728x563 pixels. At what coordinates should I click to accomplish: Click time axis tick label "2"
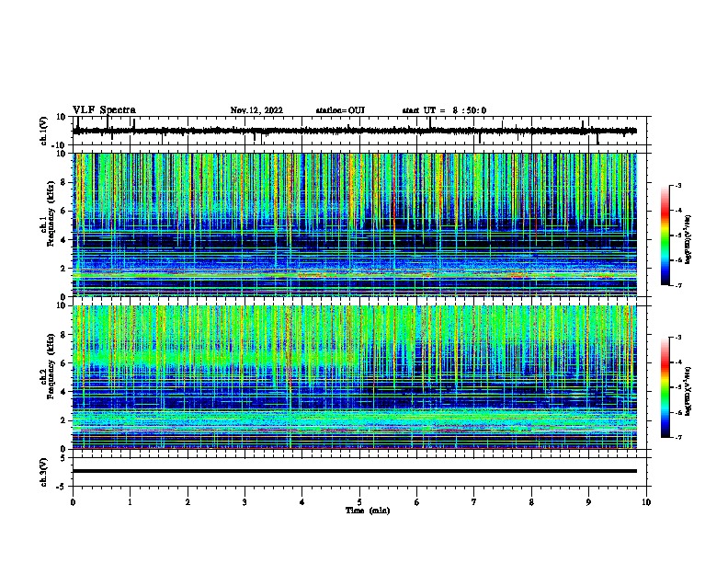pyautogui.click(x=188, y=502)
